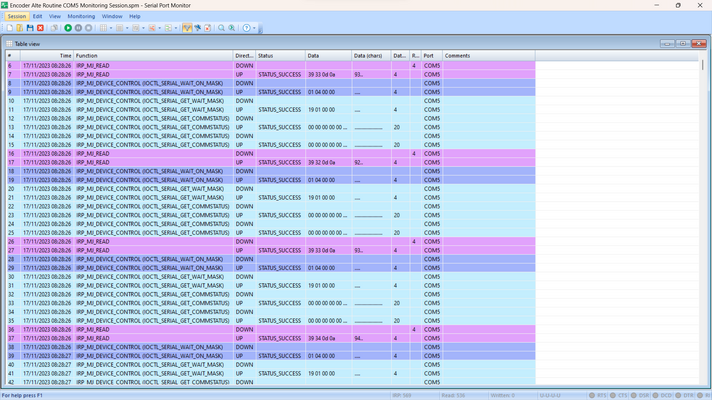Image resolution: width=712 pixels, height=400 pixels.
Task: Click STATUS_SUCCESS in row 27
Action: click(x=280, y=250)
